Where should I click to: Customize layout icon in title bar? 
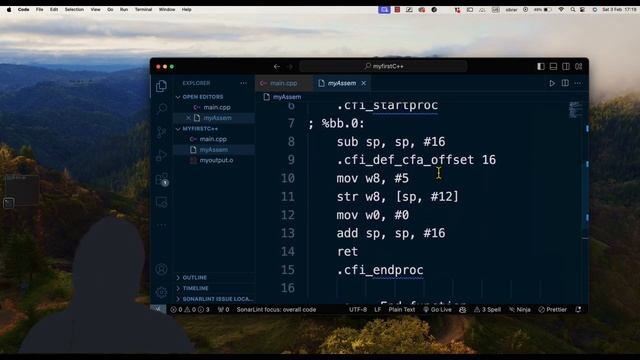(579, 66)
